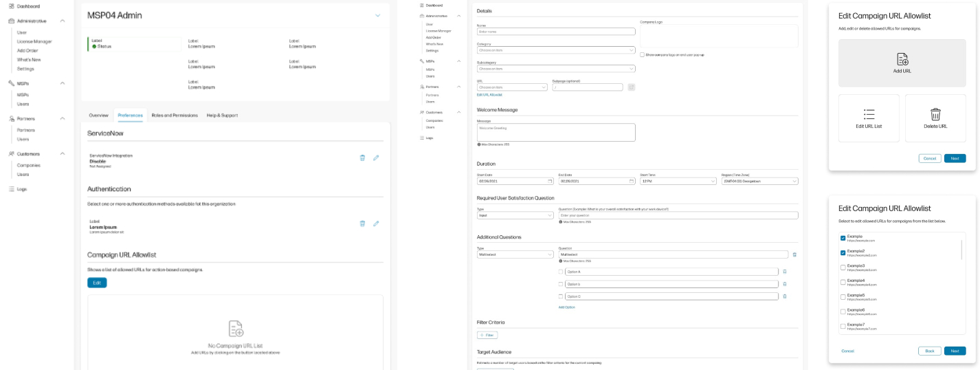Click the Welcome Greeting message field
Viewport: 980px width, 370px height.
(x=555, y=132)
